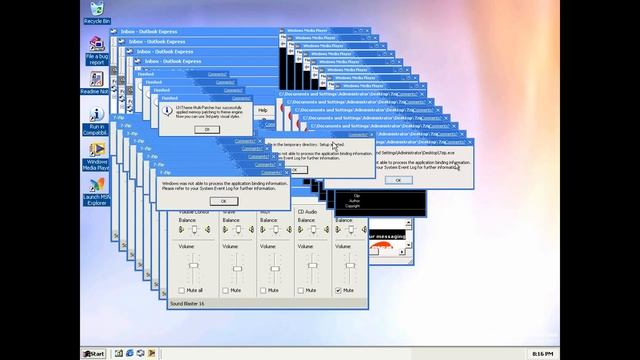Screen dimensions: 640x360
Task: Launch the Media Player quick launch icon
Action: 151,353
